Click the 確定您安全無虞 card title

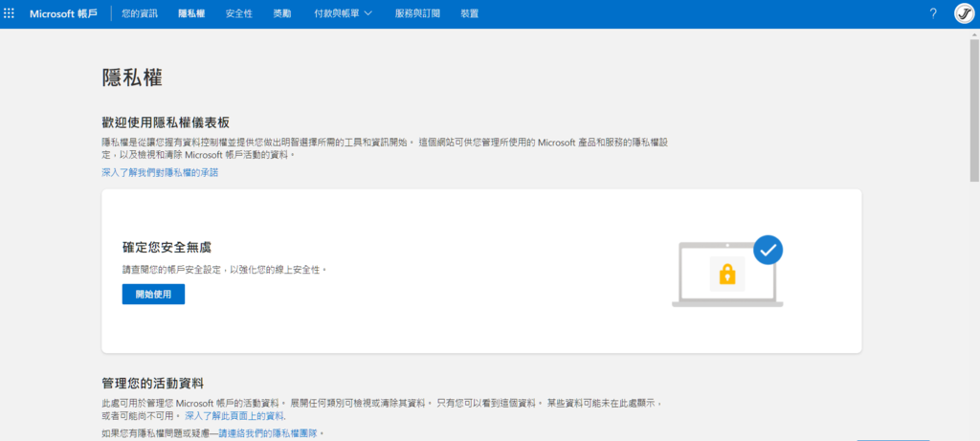pyautogui.click(x=167, y=248)
